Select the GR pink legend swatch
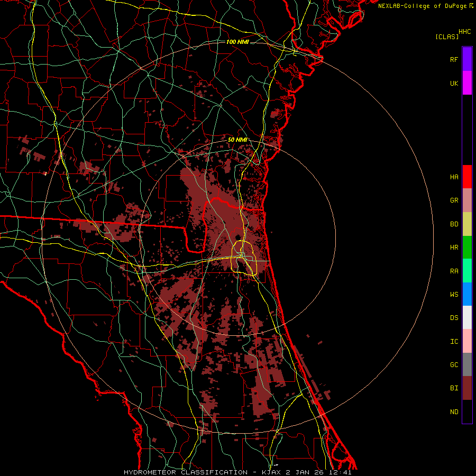The image size is (476, 476). point(467,200)
